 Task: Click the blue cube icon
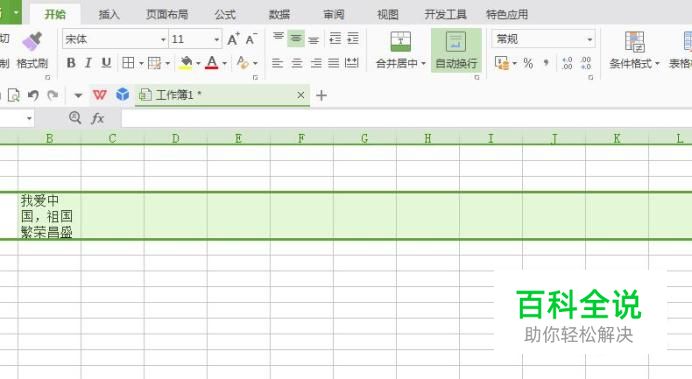pyautogui.click(x=123, y=94)
